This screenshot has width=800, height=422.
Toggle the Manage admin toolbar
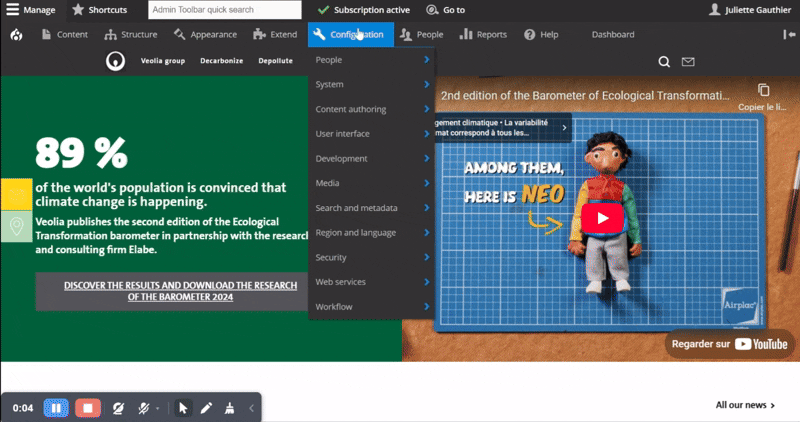pos(31,10)
